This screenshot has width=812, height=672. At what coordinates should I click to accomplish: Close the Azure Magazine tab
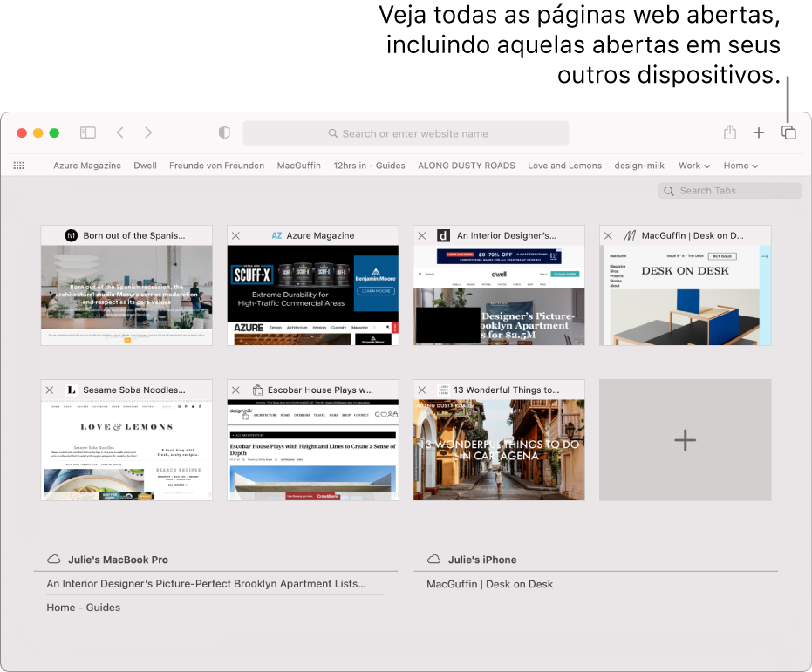click(x=235, y=236)
